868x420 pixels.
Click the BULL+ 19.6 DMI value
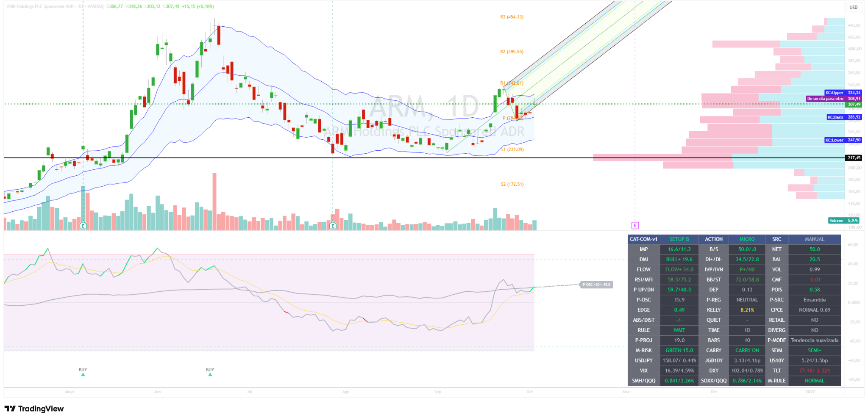tap(679, 260)
